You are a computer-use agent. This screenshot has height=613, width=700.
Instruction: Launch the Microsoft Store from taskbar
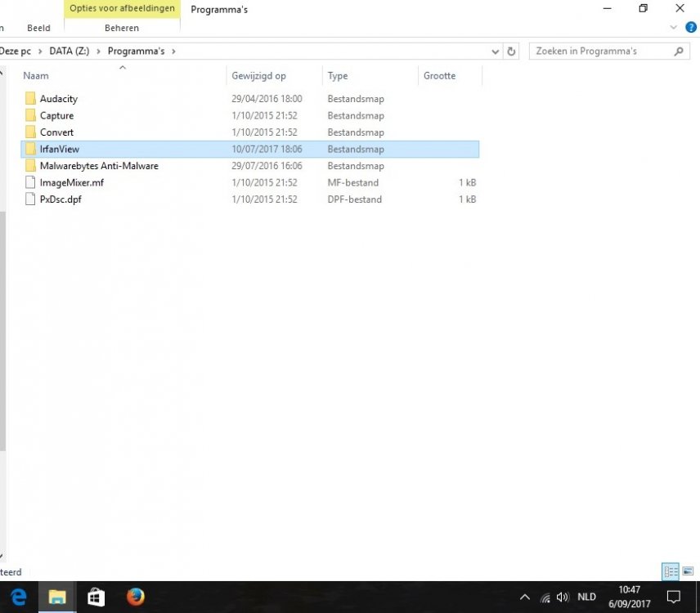pyautogui.click(x=96, y=597)
